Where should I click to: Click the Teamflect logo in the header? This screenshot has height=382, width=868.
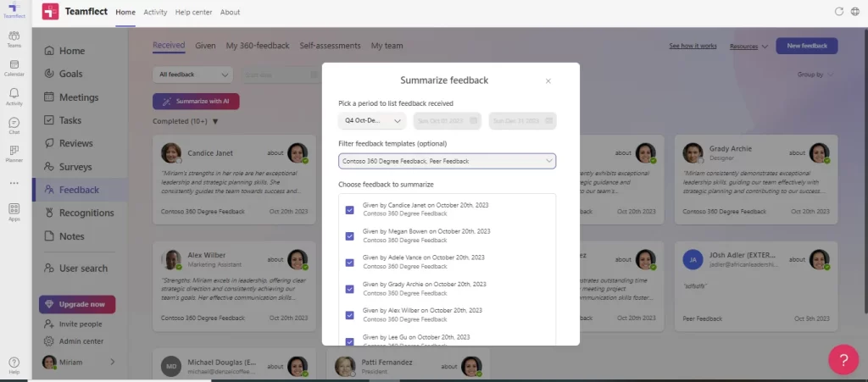50,12
